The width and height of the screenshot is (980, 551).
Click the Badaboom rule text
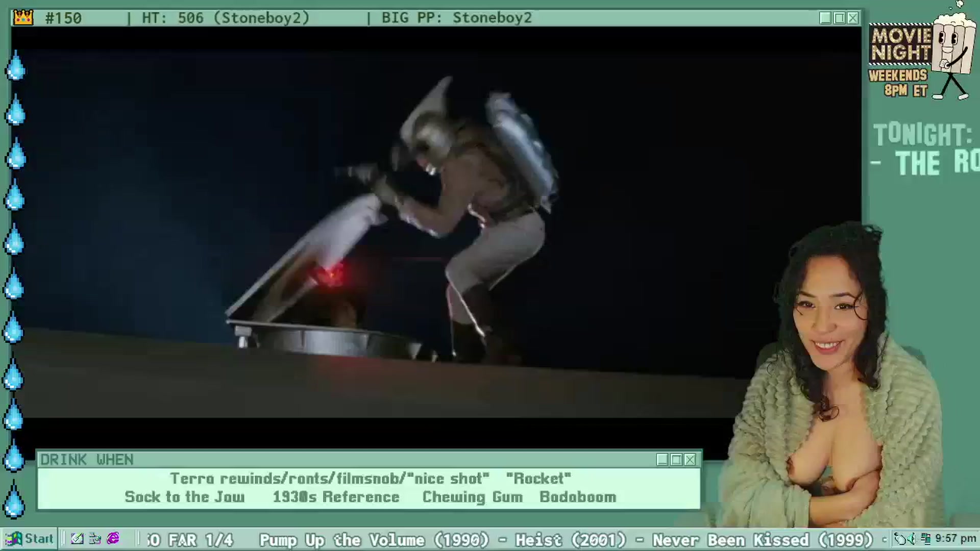click(x=578, y=497)
